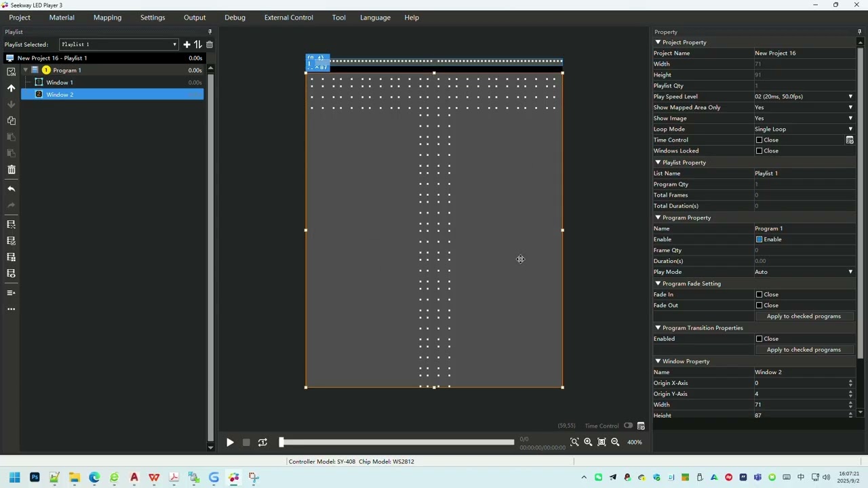The width and height of the screenshot is (868, 488).
Task: Click list icon with eye mark
Action: 11,273
